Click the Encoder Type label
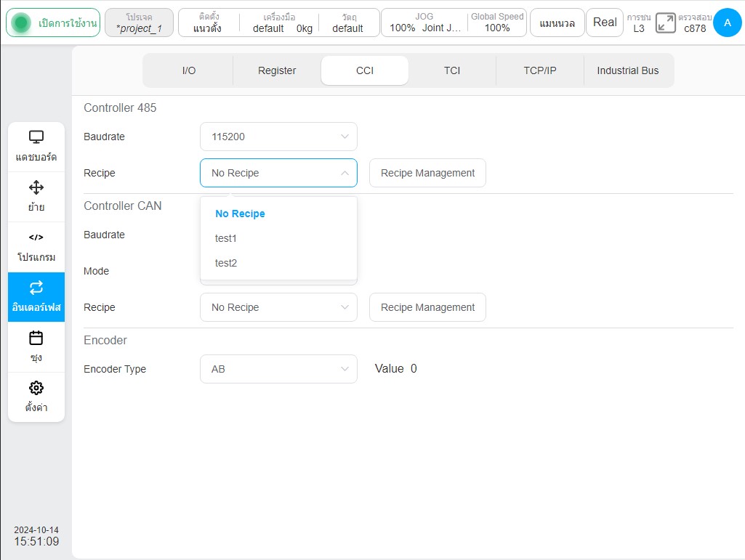Image resolution: width=745 pixels, height=560 pixels. 115,369
